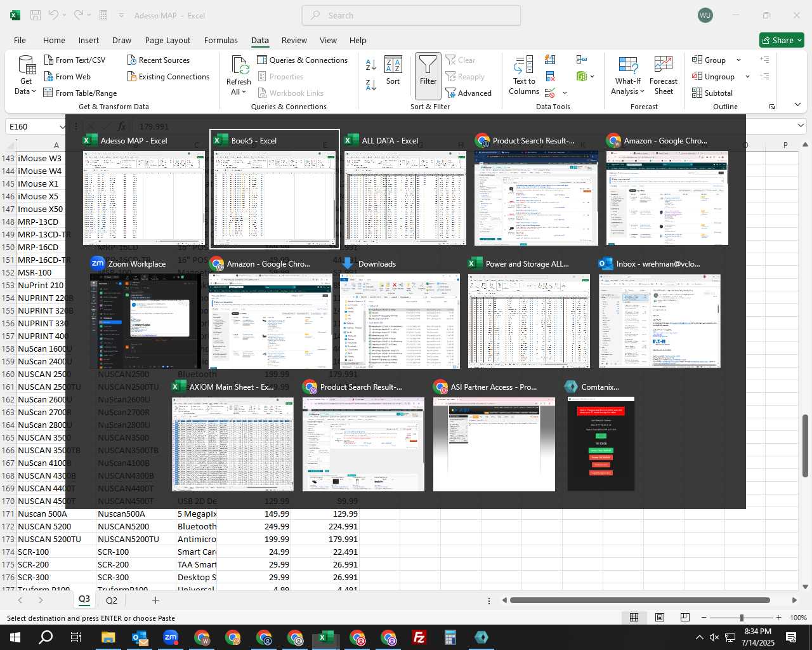This screenshot has height=650, width=812.
Task: Open Calculator from taskbar
Action: point(450,637)
